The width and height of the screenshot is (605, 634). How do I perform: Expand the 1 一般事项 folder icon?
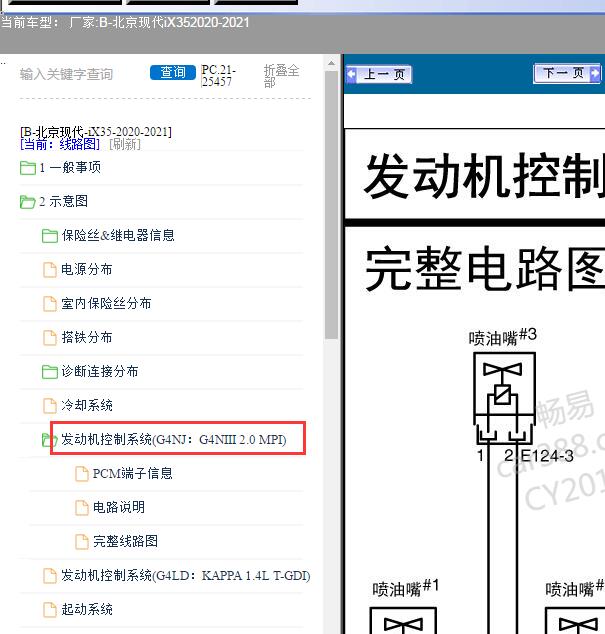[x=28, y=168]
